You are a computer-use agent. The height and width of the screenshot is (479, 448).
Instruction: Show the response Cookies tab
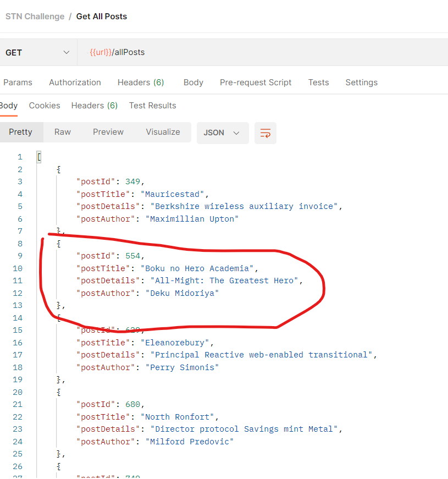pos(45,106)
